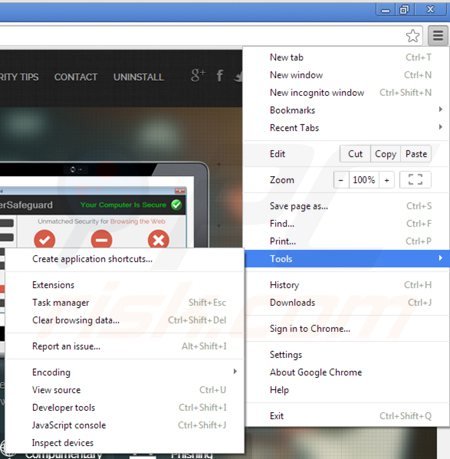
Task: Toggle fullscreen mode icon next to Zoom
Action: (x=415, y=180)
